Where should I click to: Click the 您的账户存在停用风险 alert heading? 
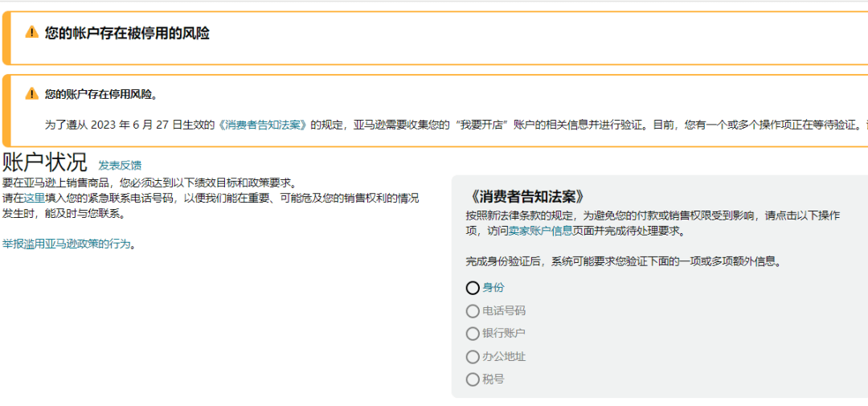[101, 94]
